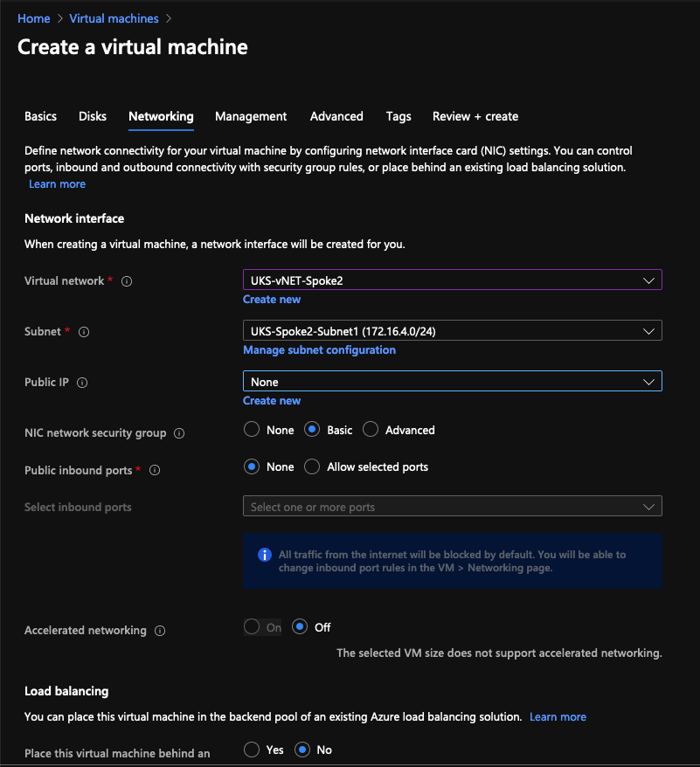
Task: Click the blue info icon in traffic notice
Action: pos(264,555)
